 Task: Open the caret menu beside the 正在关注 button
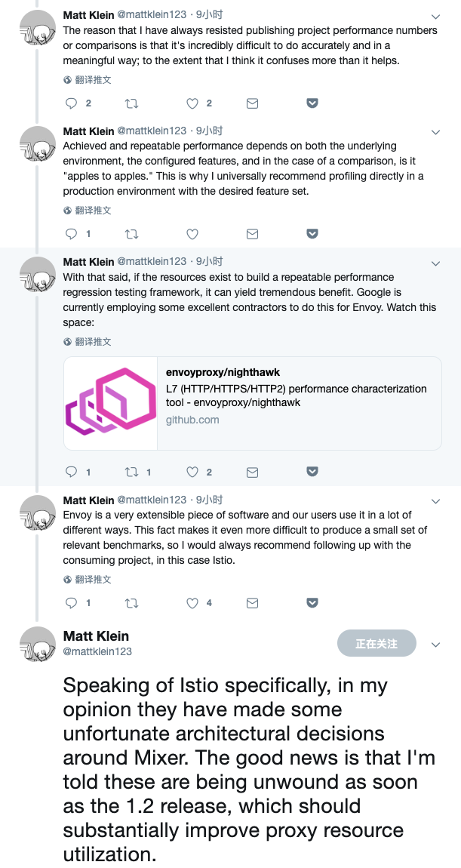point(435,645)
